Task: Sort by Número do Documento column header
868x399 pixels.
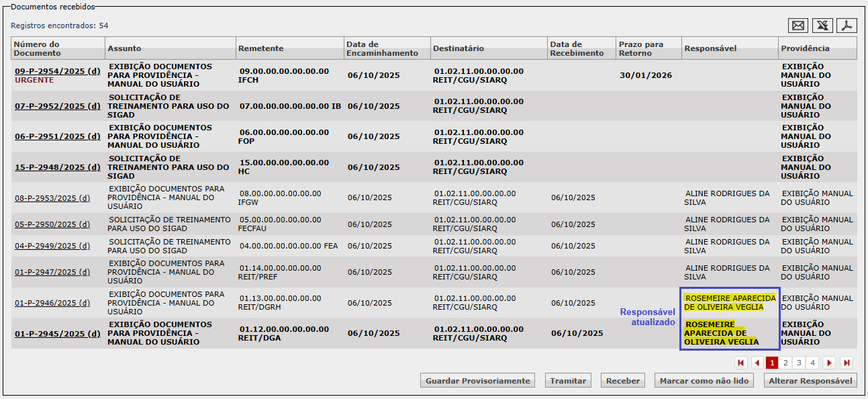Action: pyautogui.click(x=38, y=48)
